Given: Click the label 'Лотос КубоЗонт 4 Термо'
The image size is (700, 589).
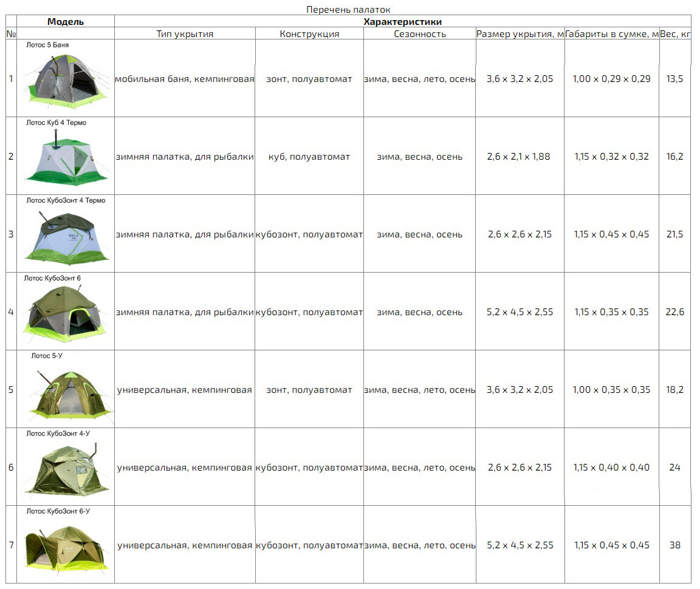Looking at the screenshot, I should (66, 200).
